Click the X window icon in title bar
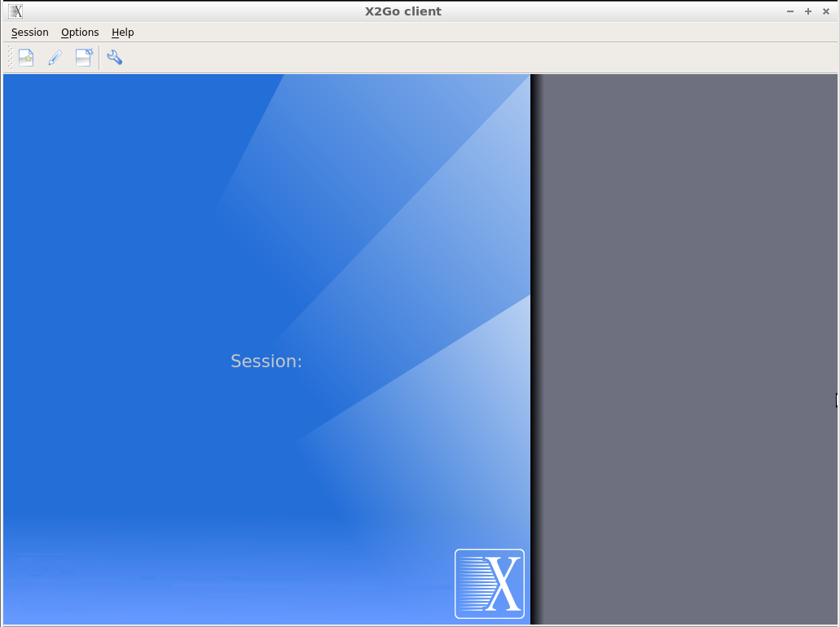 (15, 11)
